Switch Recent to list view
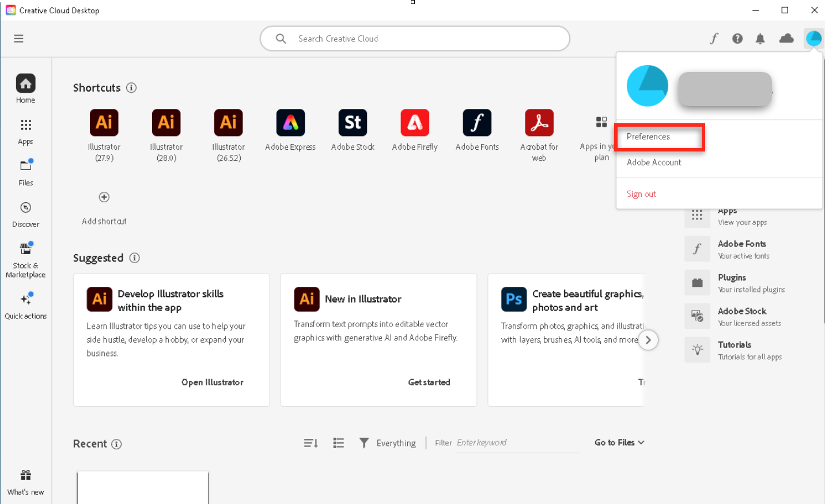 coord(339,443)
